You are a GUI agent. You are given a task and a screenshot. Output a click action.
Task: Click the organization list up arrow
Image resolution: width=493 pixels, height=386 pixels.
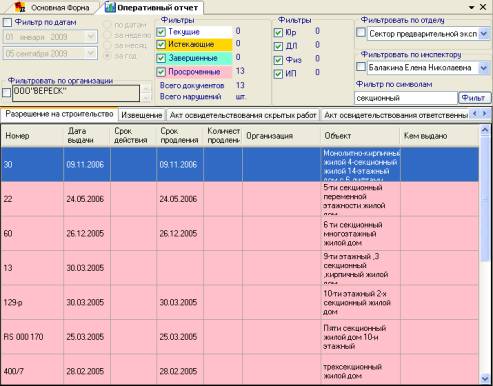[146, 89]
